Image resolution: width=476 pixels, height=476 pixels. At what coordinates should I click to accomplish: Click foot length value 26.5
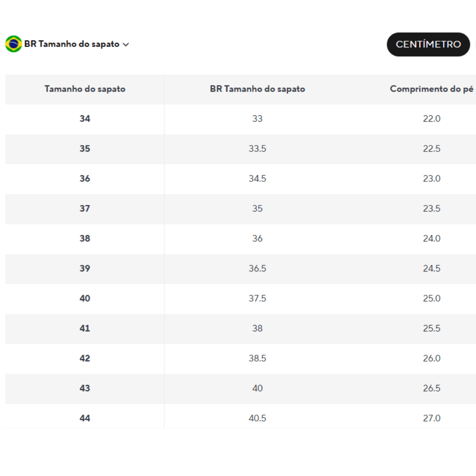click(431, 388)
